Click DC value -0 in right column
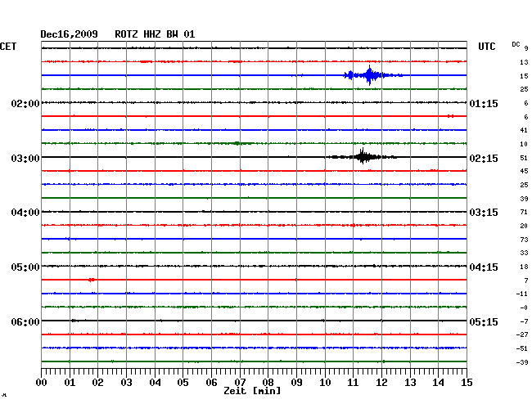 click(x=524, y=307)
